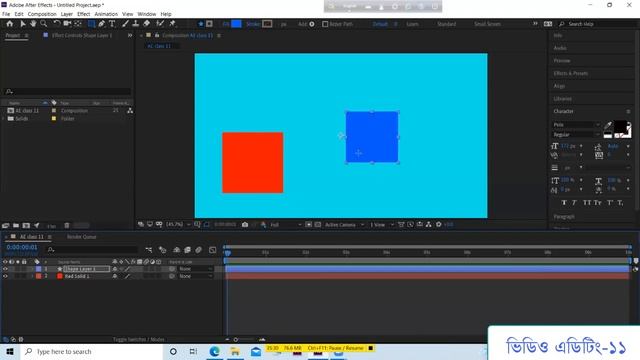Image resolution: width=640 pixels, height=360 pixels.
Task: Click the Stroke color swatch in toolbar
Action: click(x=267, y=24)
